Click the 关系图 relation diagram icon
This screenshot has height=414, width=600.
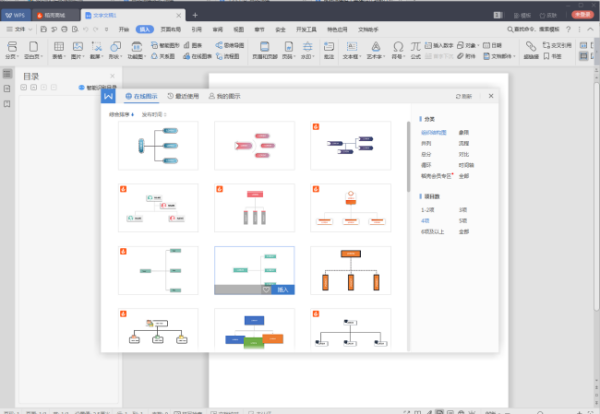pos(163,56)
